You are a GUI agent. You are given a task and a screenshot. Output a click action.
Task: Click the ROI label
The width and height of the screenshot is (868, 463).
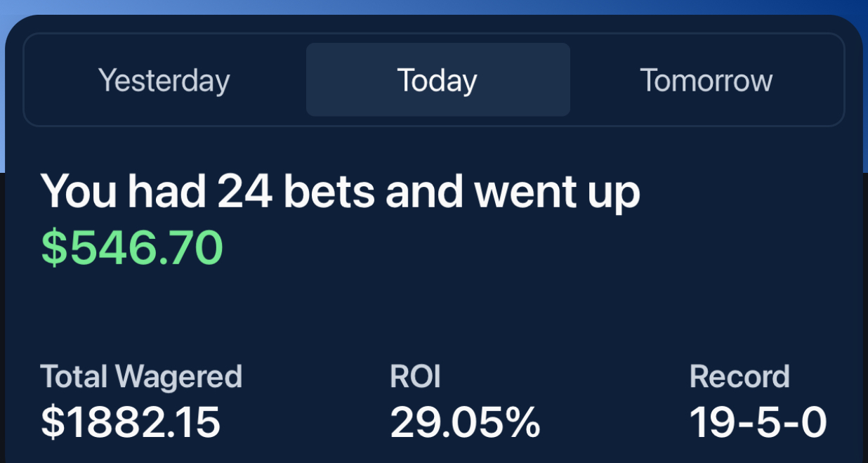(x=415, y=377)
